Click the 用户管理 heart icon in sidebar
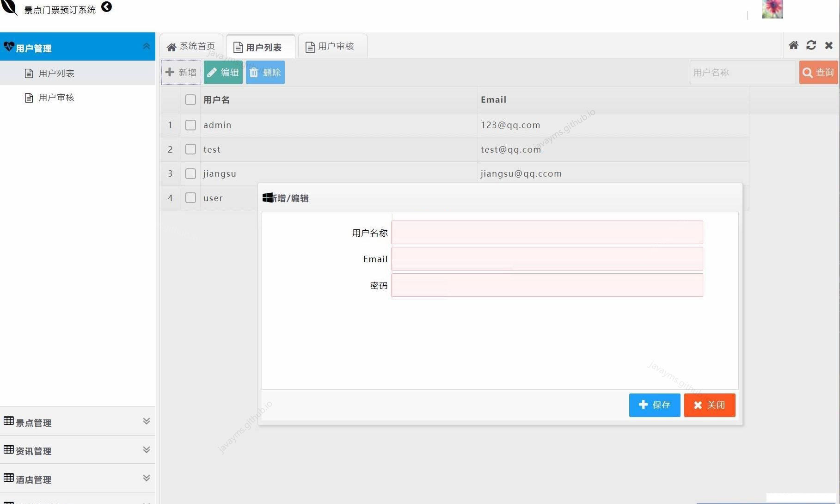840x504 pixels. [x=9, y=46]
